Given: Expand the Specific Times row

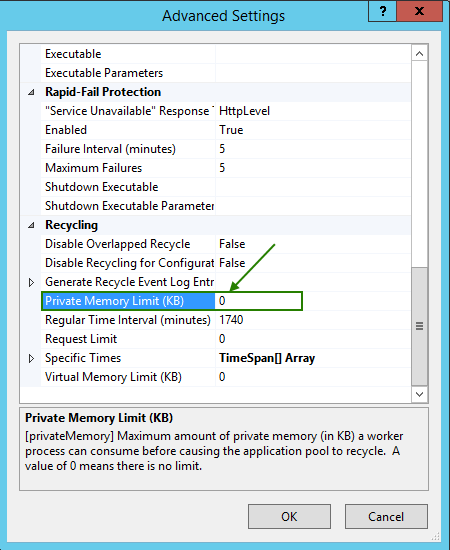Looking at the screenshot, I should tap(31, 358).
